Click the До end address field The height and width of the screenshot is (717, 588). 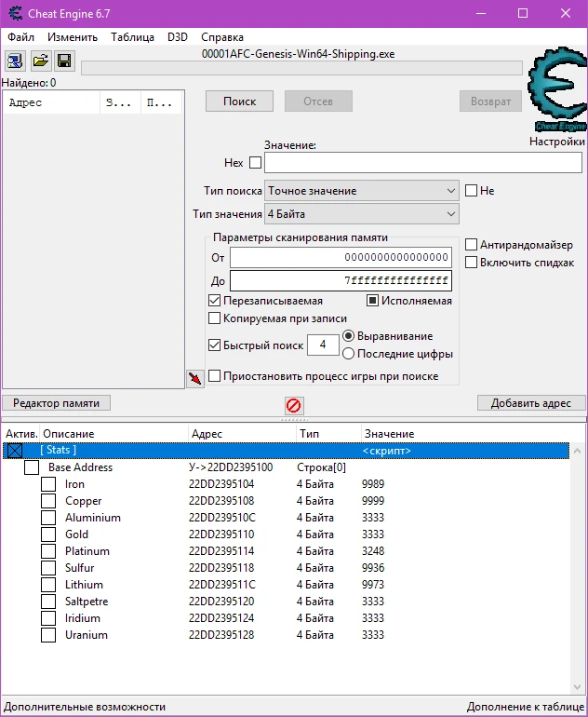pos(341,281)
